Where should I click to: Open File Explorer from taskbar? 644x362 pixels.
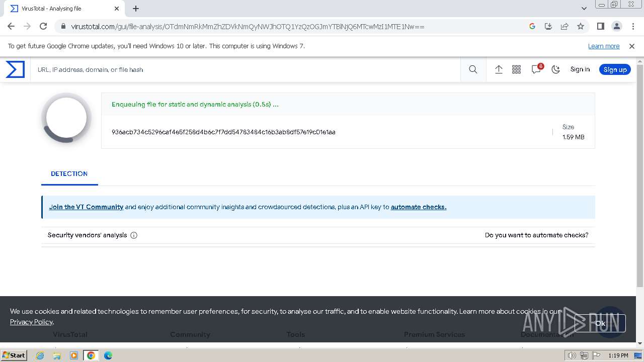57,355
